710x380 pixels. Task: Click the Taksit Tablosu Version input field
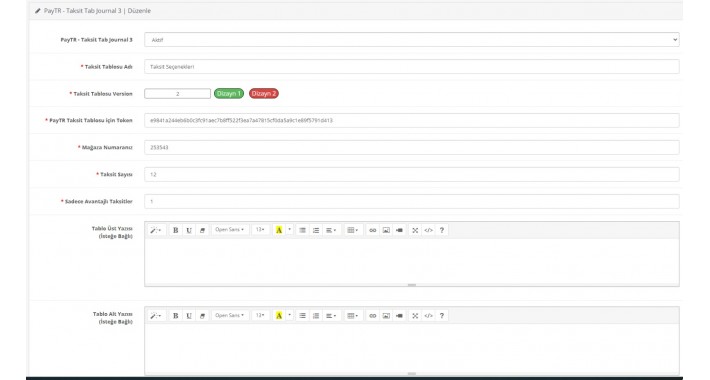178,94
